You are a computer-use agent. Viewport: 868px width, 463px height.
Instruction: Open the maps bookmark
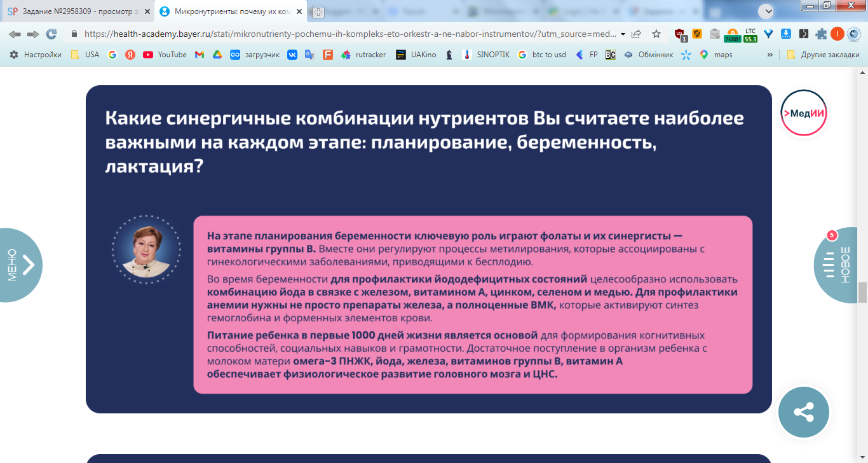coord(716,55)
